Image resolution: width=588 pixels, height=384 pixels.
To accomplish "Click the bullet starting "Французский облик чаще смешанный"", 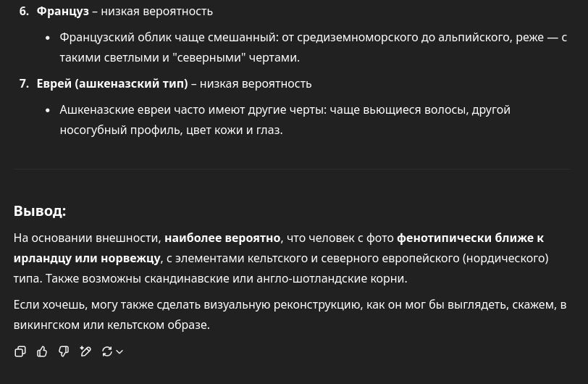I will [x=313, y=47].
